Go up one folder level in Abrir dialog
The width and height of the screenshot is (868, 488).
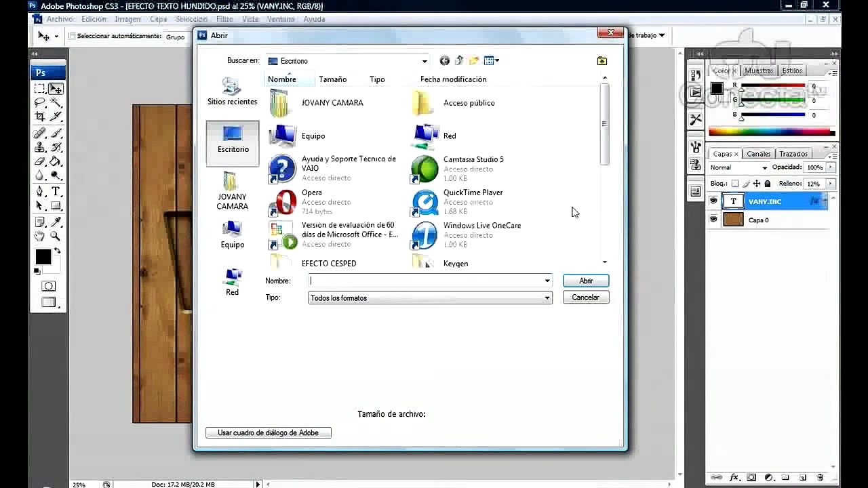[x=459, y=61]
